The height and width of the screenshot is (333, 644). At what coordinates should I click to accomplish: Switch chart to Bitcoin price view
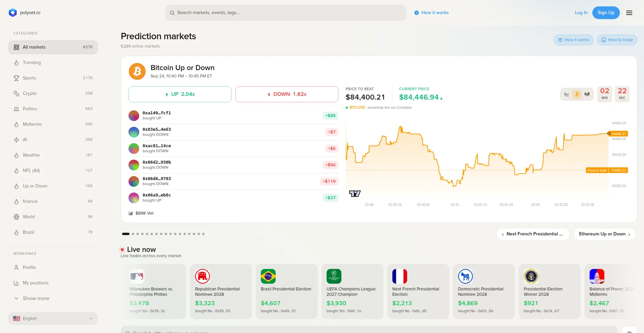pos(577,94)
